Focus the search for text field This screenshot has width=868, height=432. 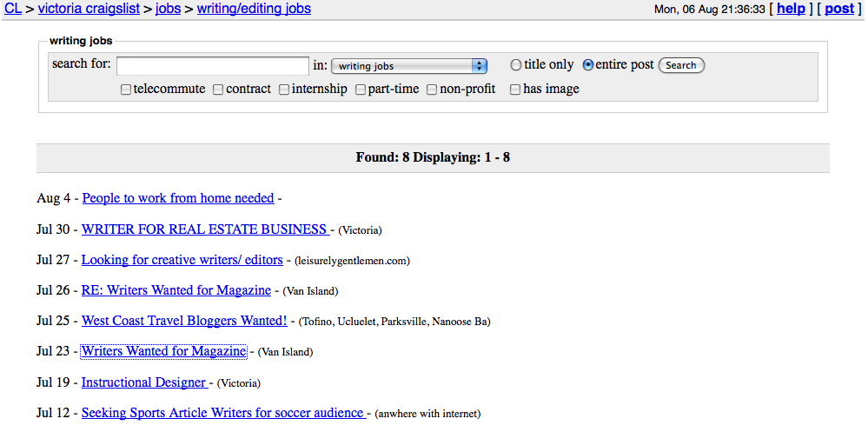pyautogui.click(x=213, y=65)
